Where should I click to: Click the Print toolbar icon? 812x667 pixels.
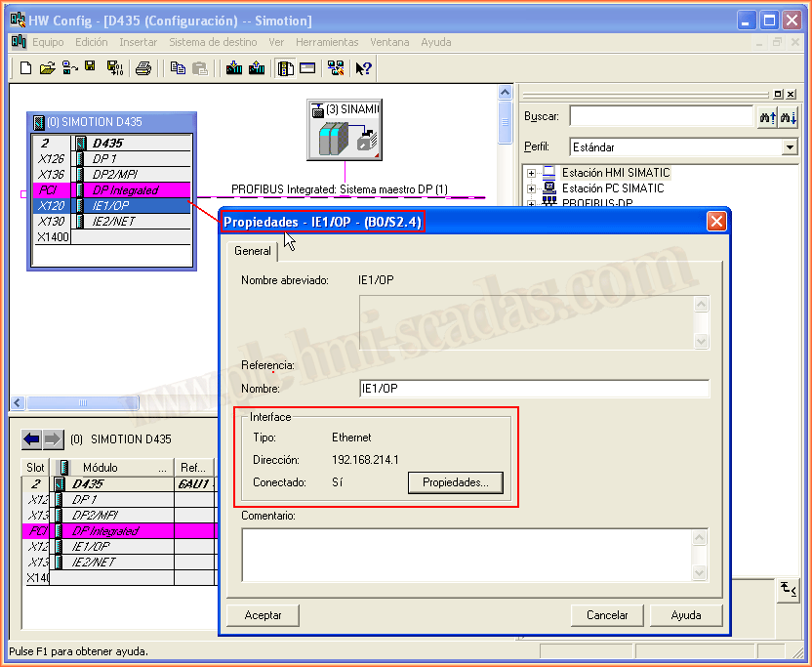pyautogui.click(x=143, y=68)
